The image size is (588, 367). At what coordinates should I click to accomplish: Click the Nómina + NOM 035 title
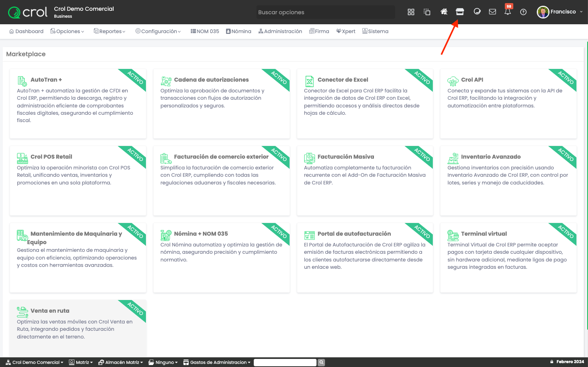click(x=201, y=234)
